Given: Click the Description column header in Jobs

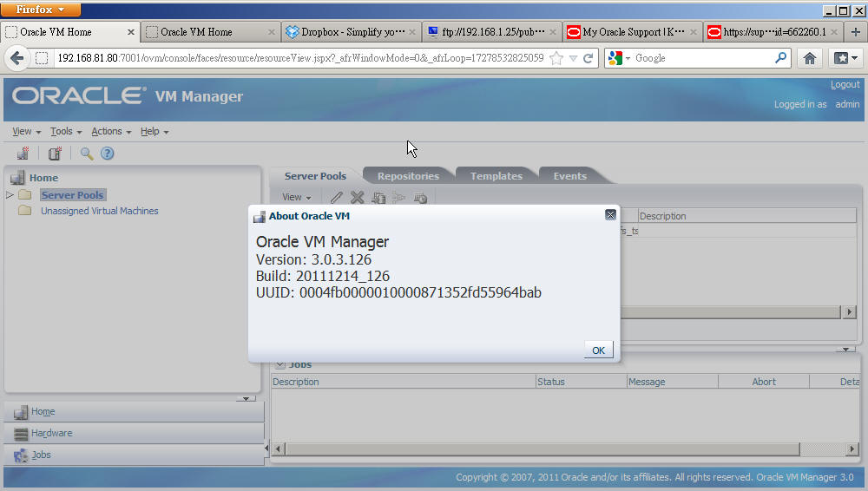Looking at the screenshot, I should pyautogui.click(x=403, y=382).
